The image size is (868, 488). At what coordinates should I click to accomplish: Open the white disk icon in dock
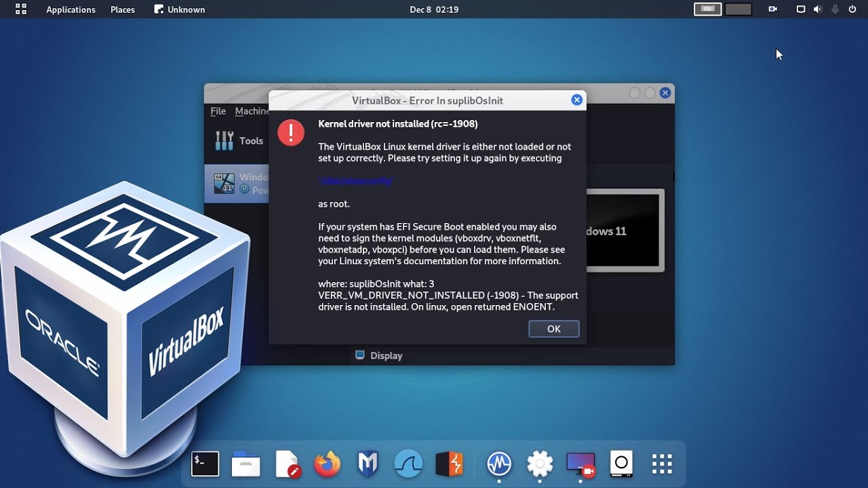tap(621, 464)
